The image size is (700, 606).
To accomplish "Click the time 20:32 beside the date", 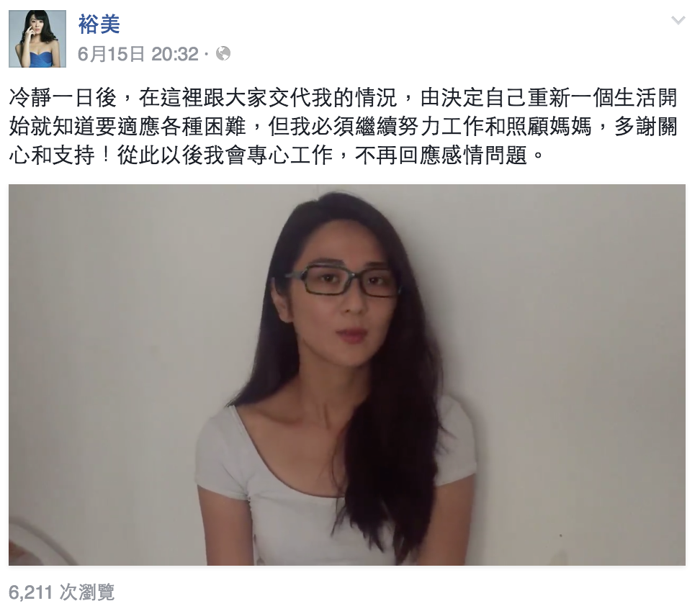I will tap(175, 54).
